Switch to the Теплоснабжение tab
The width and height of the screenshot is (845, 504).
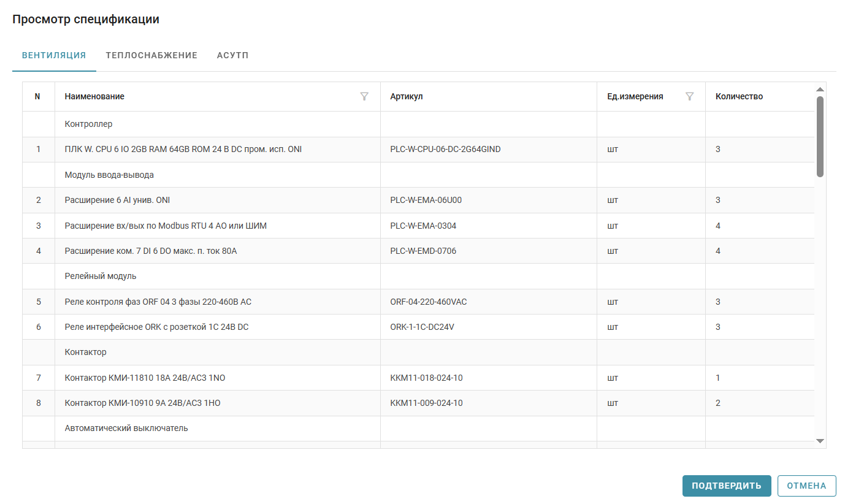(151, 55)
